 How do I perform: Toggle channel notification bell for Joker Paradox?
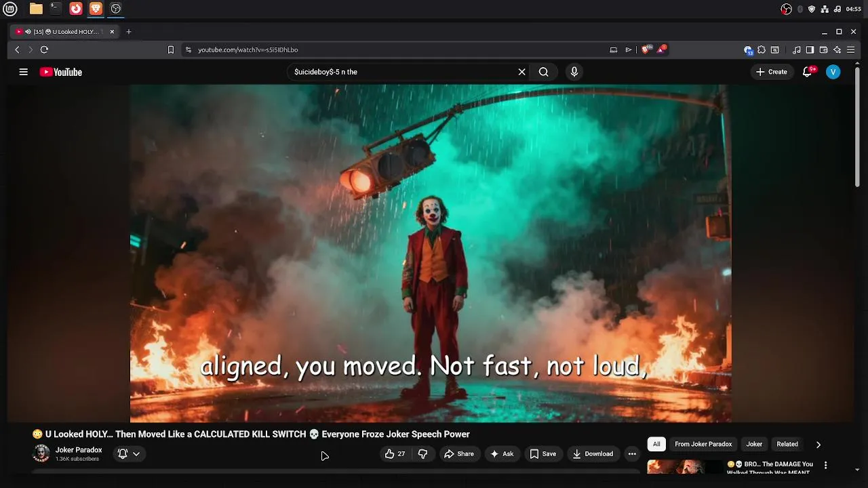123,454
